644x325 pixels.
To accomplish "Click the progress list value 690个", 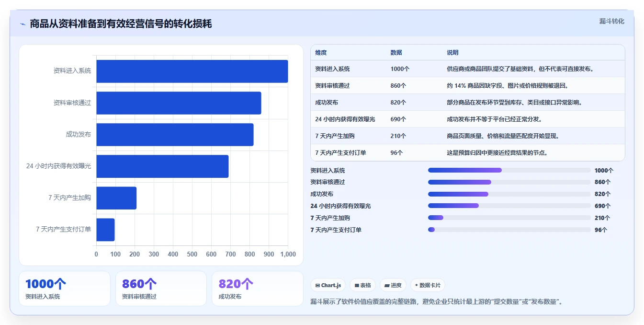I will (602, 206).
